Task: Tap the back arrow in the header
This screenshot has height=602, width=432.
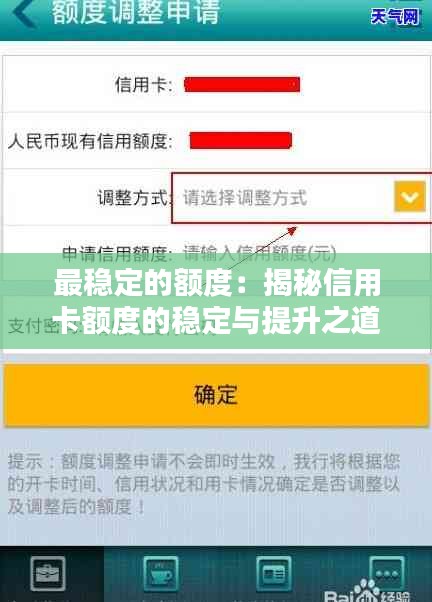Action: 24,13
